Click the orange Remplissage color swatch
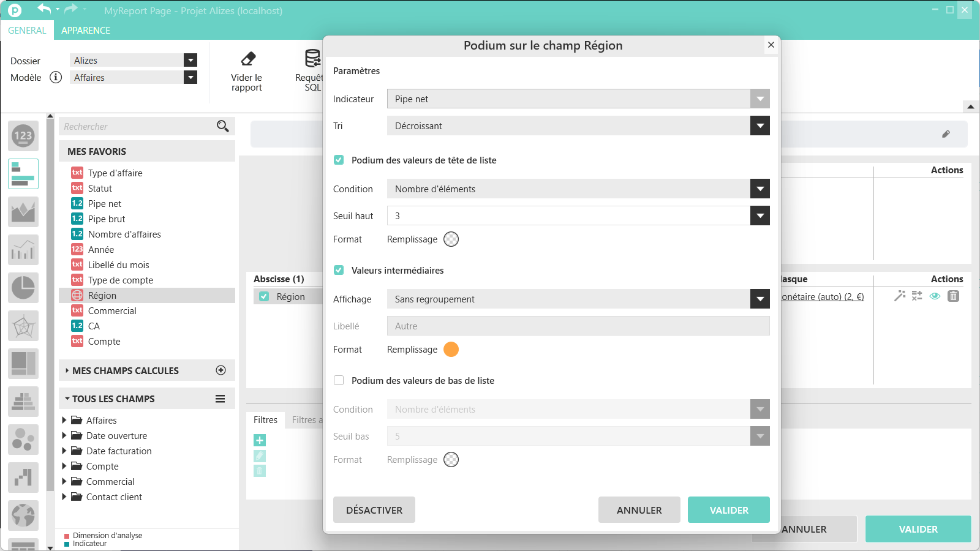This screenshot has height=551, width=980. [x=451, y=350]
